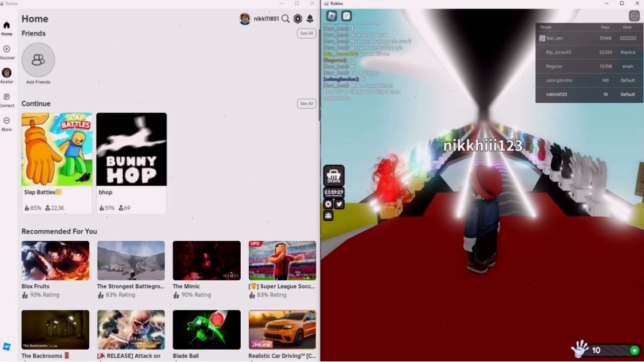644x362 pixels.
Task: Click the People column header
Action: (x=546, y=27)
